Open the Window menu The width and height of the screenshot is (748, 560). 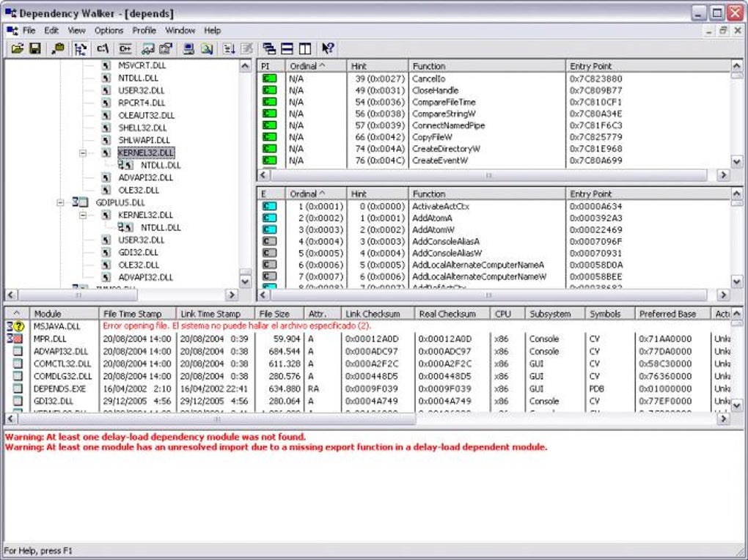(x=180, y=31)
